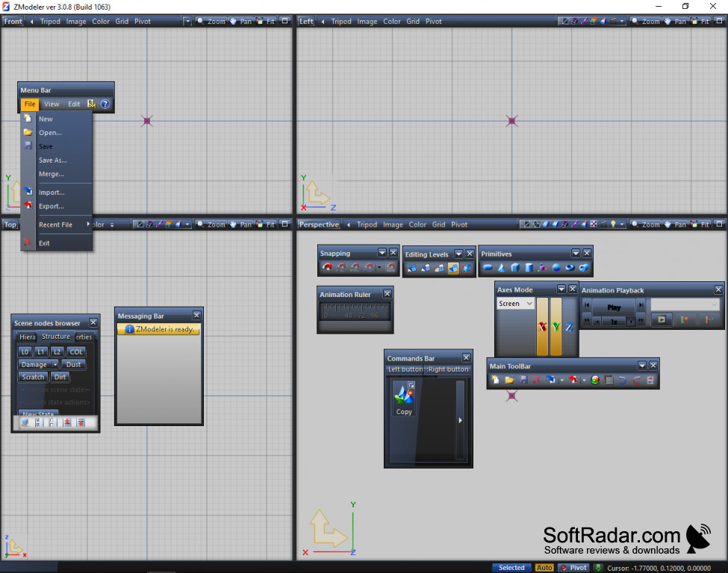
Task: Click New file icon in Main ToolBar
Action: tap(496, 380)
